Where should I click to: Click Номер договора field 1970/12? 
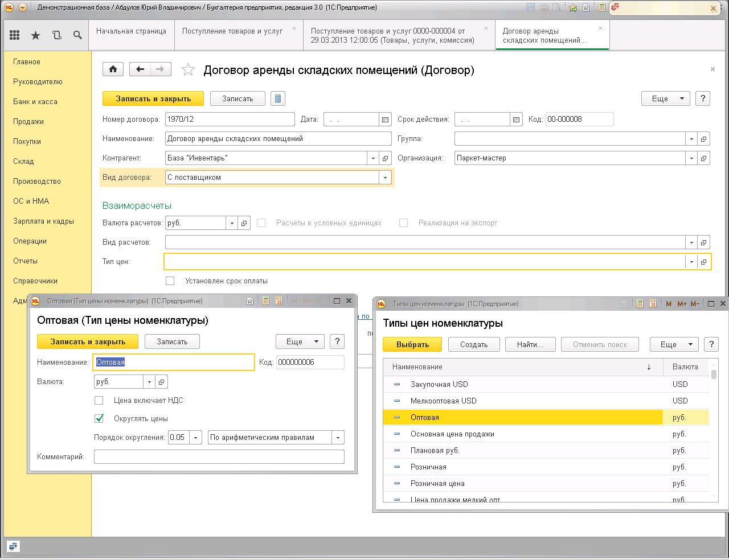click(230, 120)
